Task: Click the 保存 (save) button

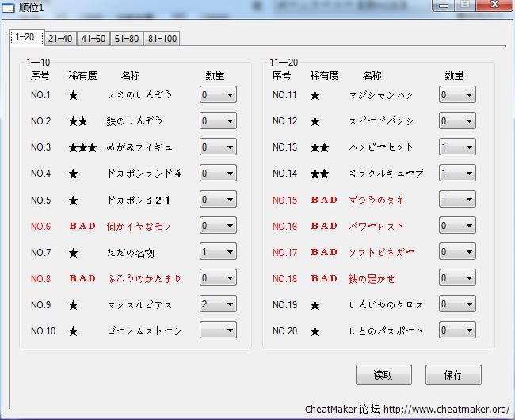Action: coord(453,375)
